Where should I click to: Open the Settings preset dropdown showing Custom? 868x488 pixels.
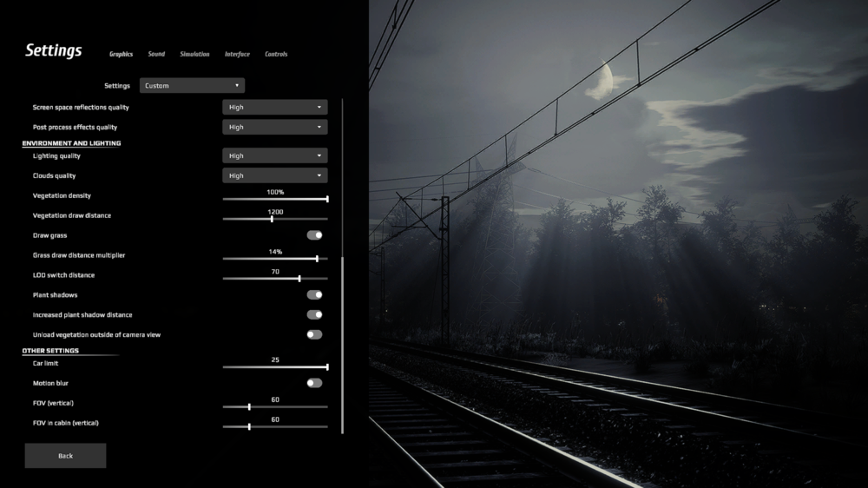click(x=192, y=85)
